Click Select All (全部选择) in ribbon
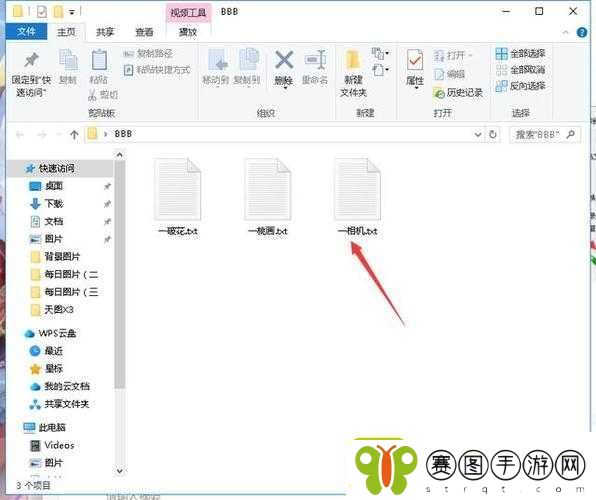 click(520, 54)
